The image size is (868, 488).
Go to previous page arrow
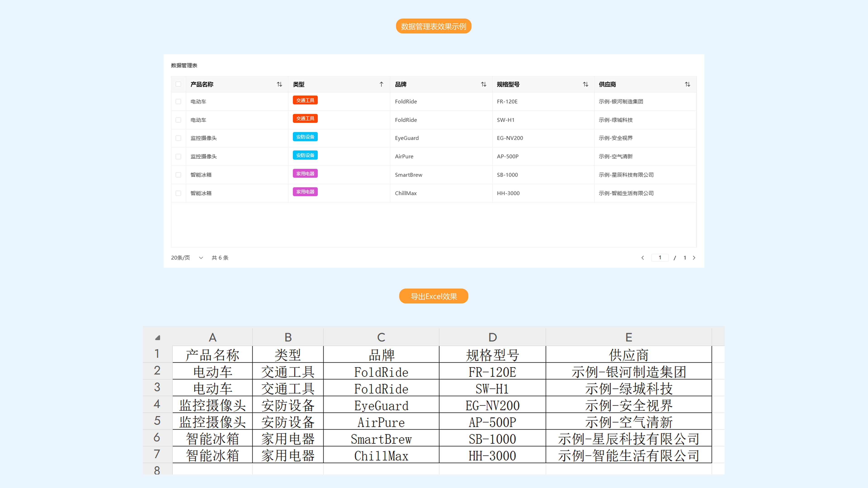pos(643,258)
